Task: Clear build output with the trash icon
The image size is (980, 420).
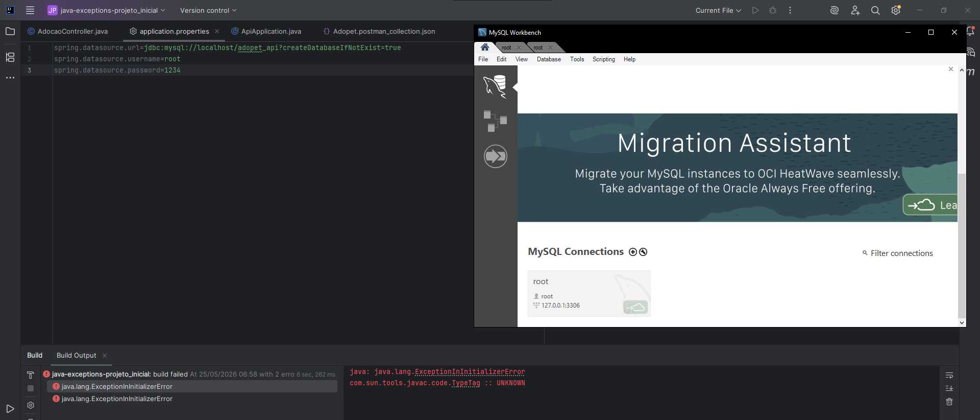Action: (x=949, y=402)
